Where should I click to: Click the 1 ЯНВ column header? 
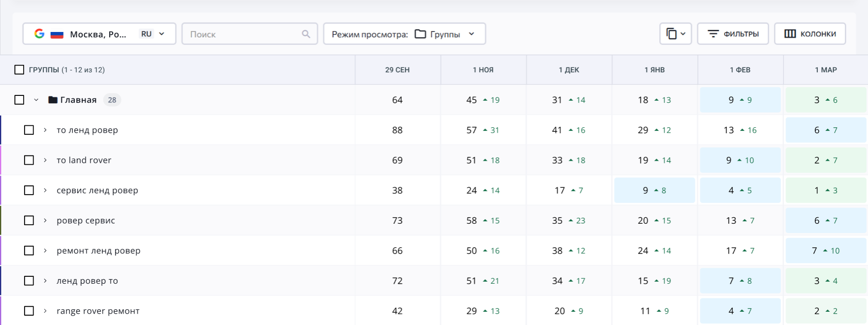[x=654, y=70]
